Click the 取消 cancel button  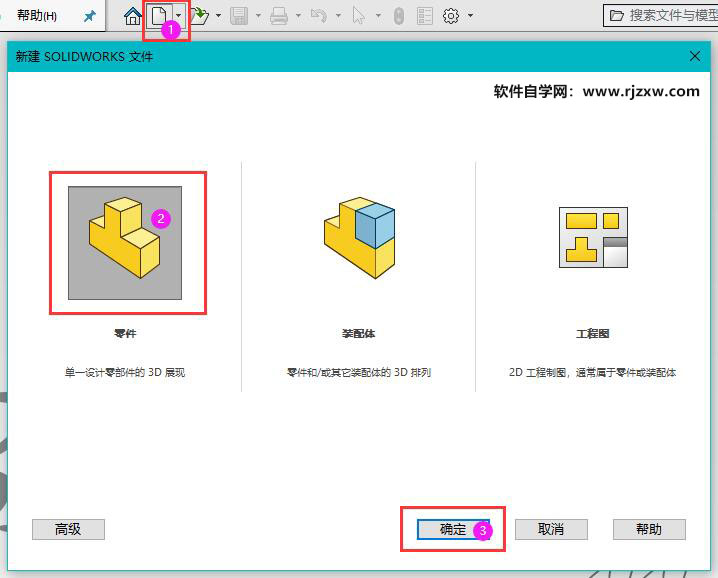551,529
